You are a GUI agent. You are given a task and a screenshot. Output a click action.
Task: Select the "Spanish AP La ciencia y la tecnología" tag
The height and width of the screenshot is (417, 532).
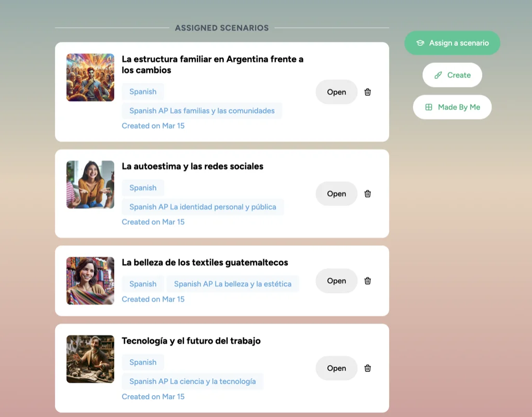tap(193, 381)
